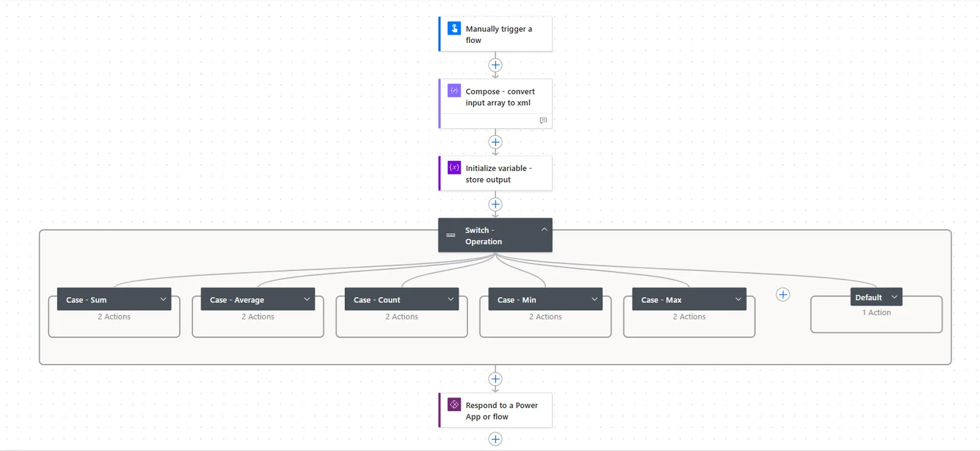Collapse the Switch Operation block
Viewport: 980px width, 451px height.
click(x=544, y=229)
